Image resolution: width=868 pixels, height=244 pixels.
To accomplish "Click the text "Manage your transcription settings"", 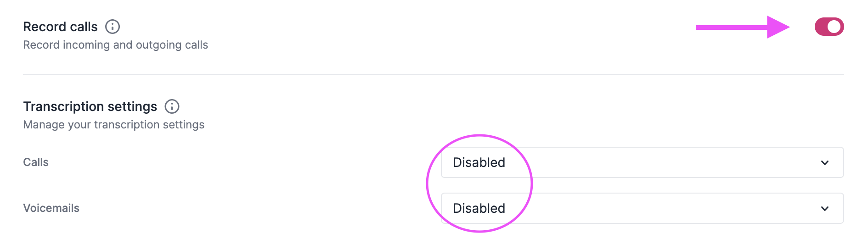I will click(113, 125).
